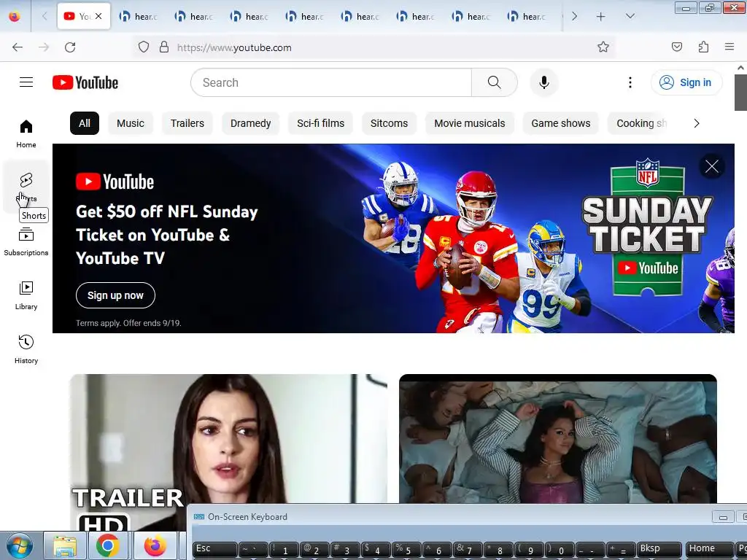Image resolution: width=747 pixels, height=560 pixels.
Task: Bookmark this page with star icon
Action: 603,47
